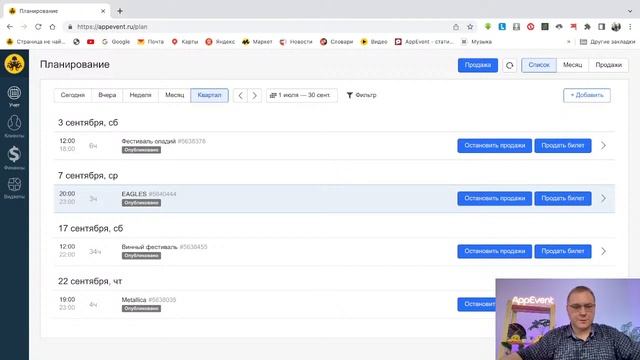The image size is (640, 360).
Task: Click the share icon in address bar
Action: (456, 27)
